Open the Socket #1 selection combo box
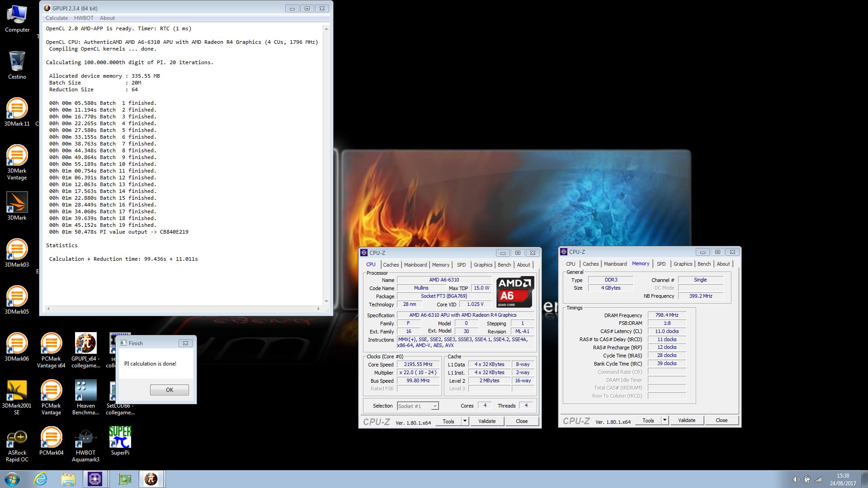The height and width of the screenshot is (488, 868). tap(418, 406)
